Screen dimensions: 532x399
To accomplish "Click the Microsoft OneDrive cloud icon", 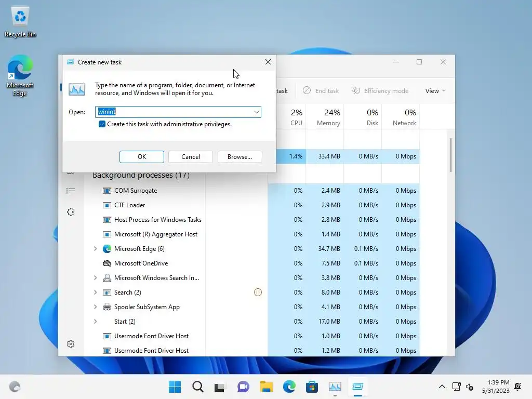I will [107, 263].
